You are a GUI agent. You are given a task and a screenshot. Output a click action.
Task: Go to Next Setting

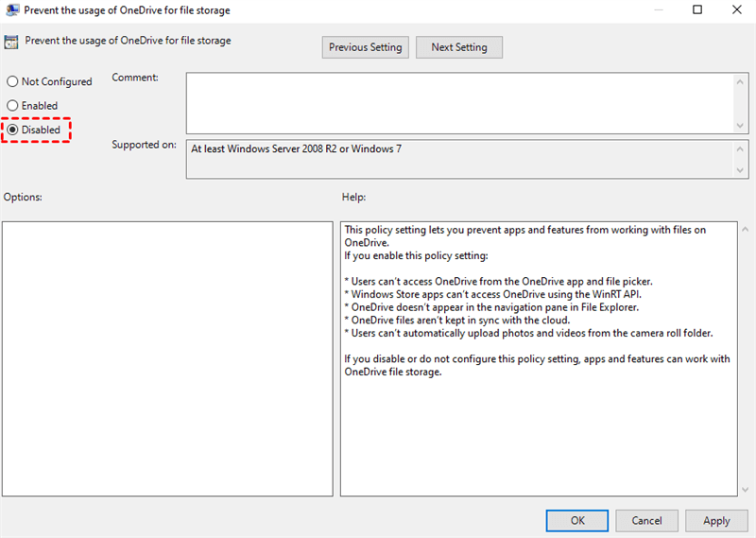(459, 47)
